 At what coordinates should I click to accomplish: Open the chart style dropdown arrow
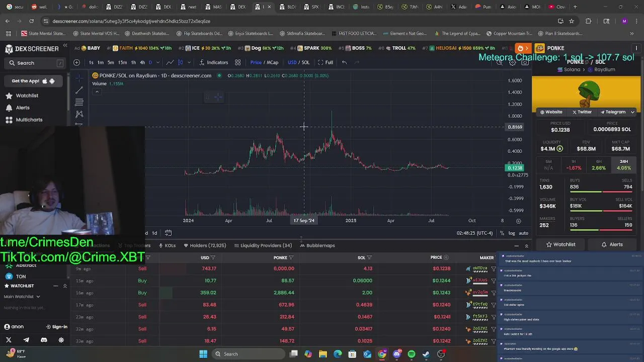tap(189, 62)
